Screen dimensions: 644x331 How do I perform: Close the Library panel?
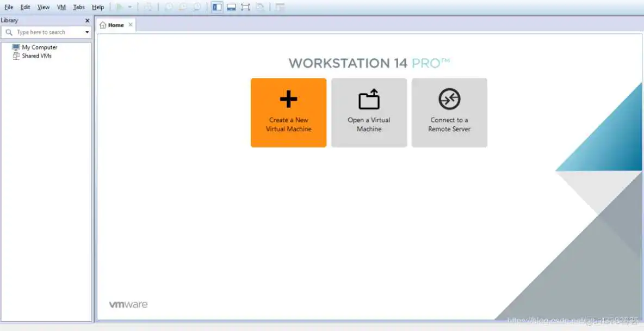87,21
